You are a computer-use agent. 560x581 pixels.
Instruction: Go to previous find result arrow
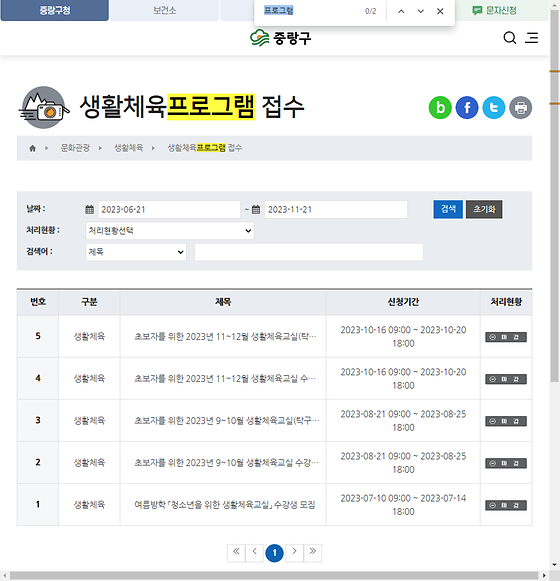pos(401,11)
